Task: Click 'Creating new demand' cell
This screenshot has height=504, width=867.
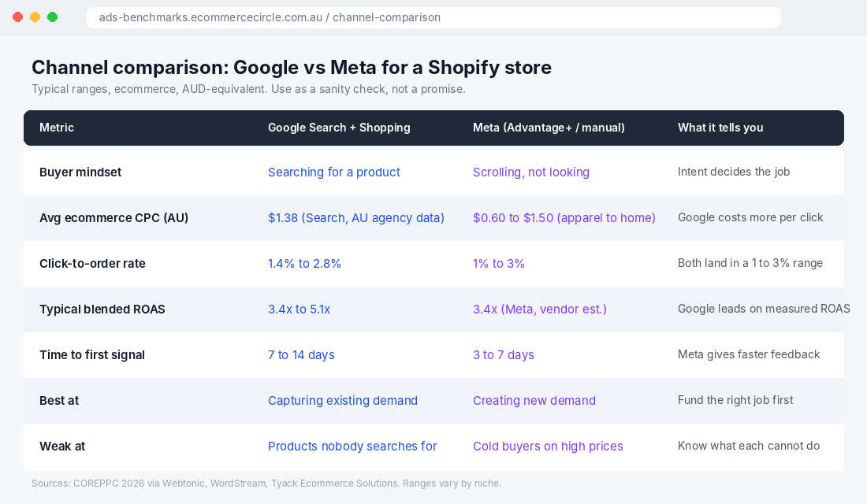Action: pos(534,401)
